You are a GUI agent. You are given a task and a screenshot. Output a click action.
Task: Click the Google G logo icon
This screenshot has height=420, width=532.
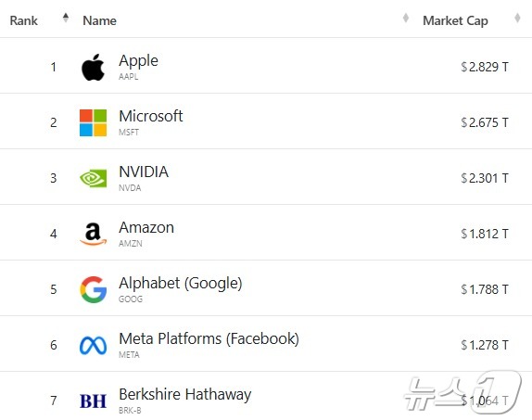[93, 289]
